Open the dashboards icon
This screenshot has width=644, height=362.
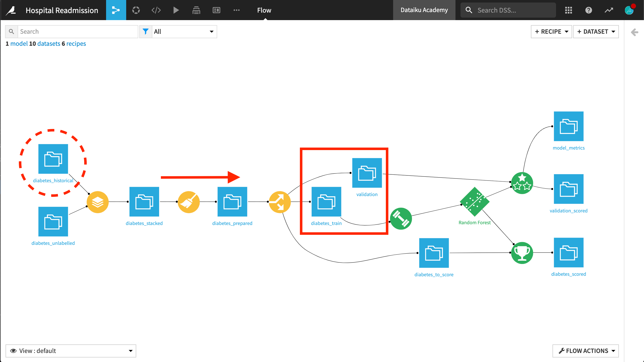(216, 10)
